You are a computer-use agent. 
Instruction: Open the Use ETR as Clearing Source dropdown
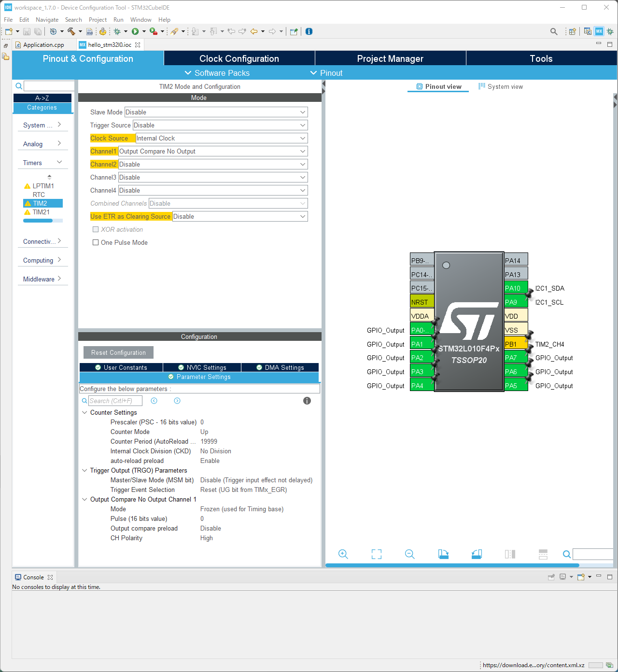click(240, 216)
